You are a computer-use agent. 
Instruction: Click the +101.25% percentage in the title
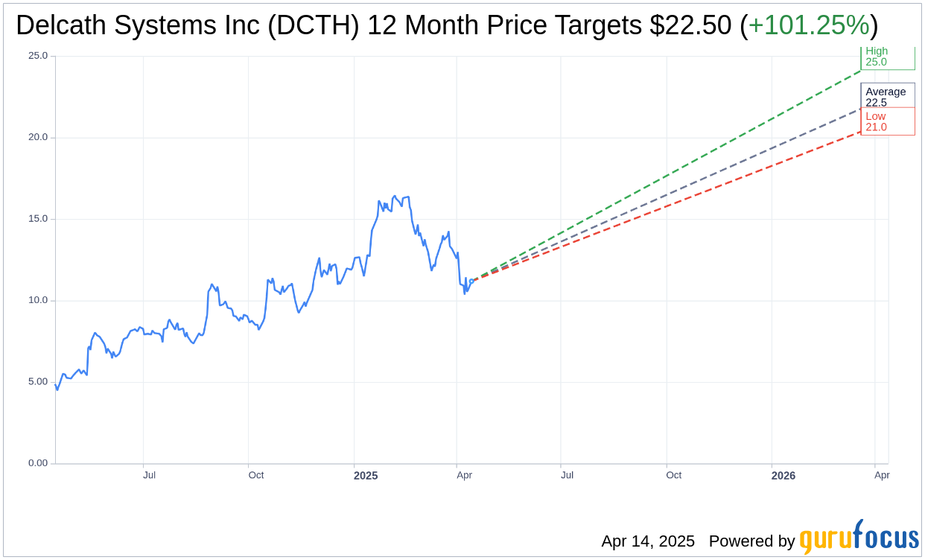(809, 26)
